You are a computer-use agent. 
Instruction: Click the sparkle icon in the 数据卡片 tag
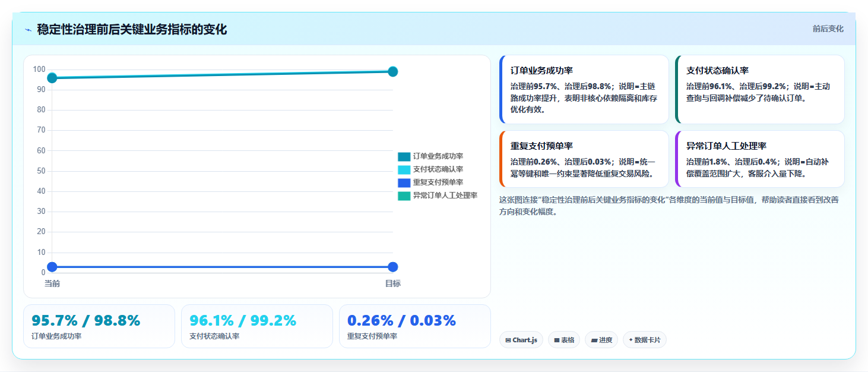pyautogui.click(x=631, y=341)
